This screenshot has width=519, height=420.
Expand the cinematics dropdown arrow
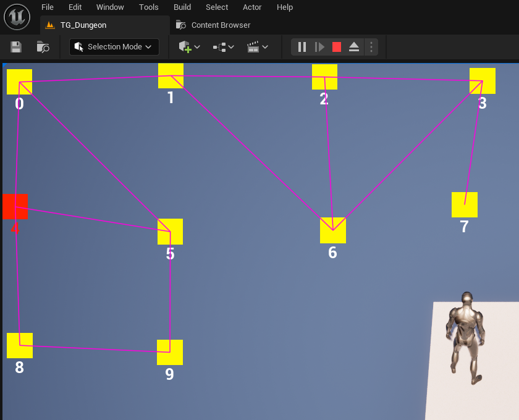click(265, 47)
